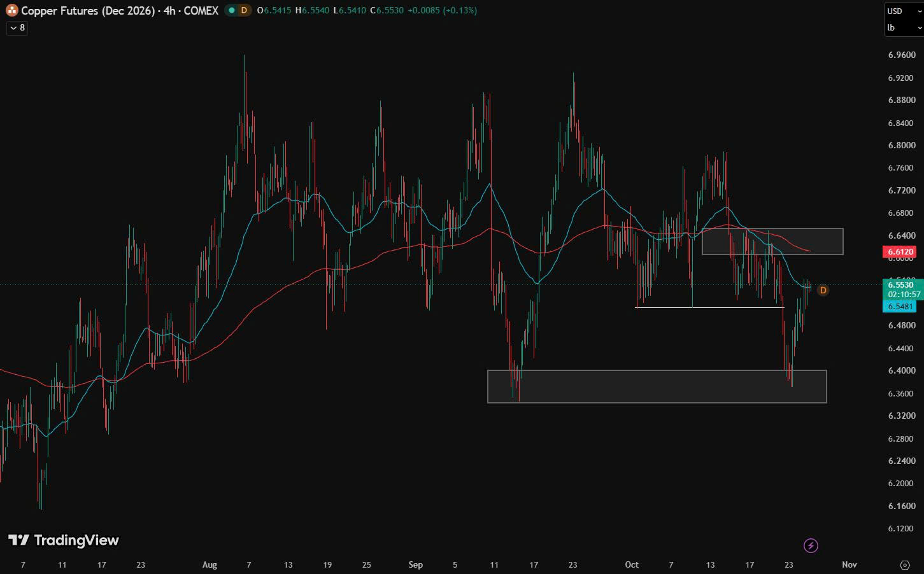924x574 pixels.
Task: Click the purple lightning bolt icon
Action: click(811, 545)
